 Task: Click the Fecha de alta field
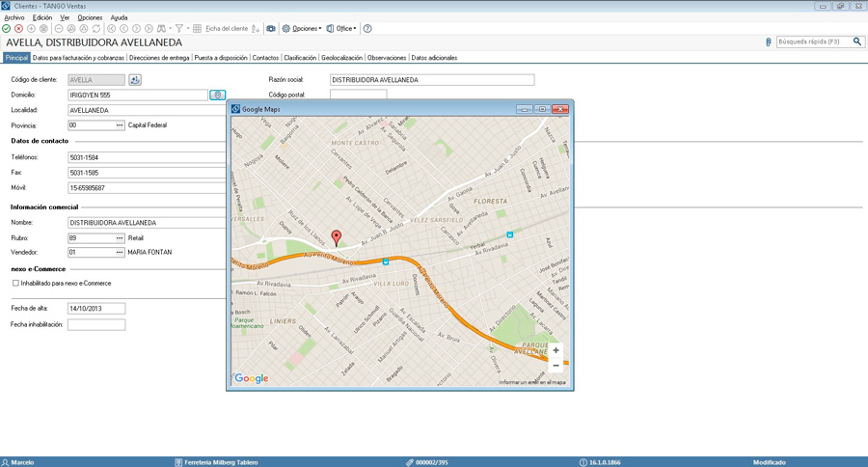[x=96, y=309]
